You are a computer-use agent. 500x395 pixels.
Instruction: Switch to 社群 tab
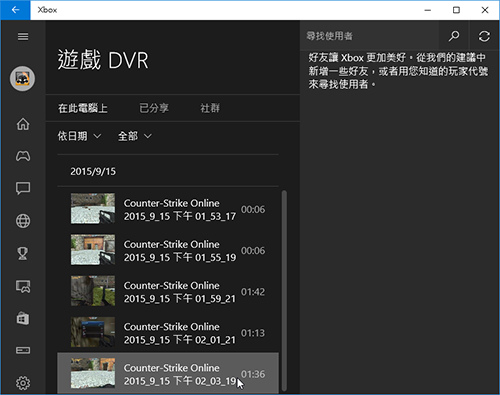pyautogui.click(x=210, y=108)
